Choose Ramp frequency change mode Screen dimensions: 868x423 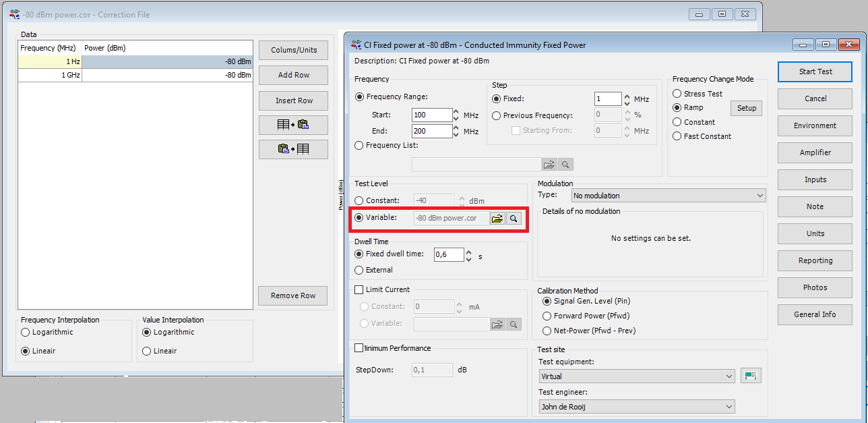[x=677, y=108]
